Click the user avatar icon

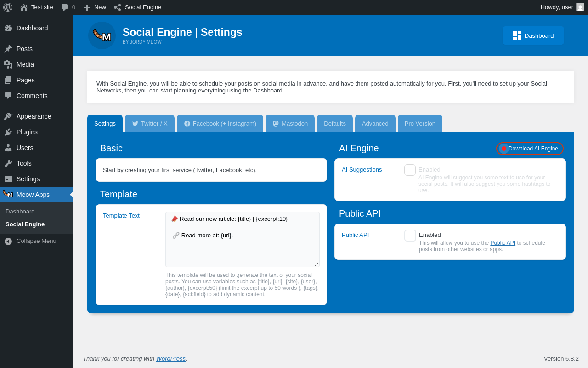[580, 7]
